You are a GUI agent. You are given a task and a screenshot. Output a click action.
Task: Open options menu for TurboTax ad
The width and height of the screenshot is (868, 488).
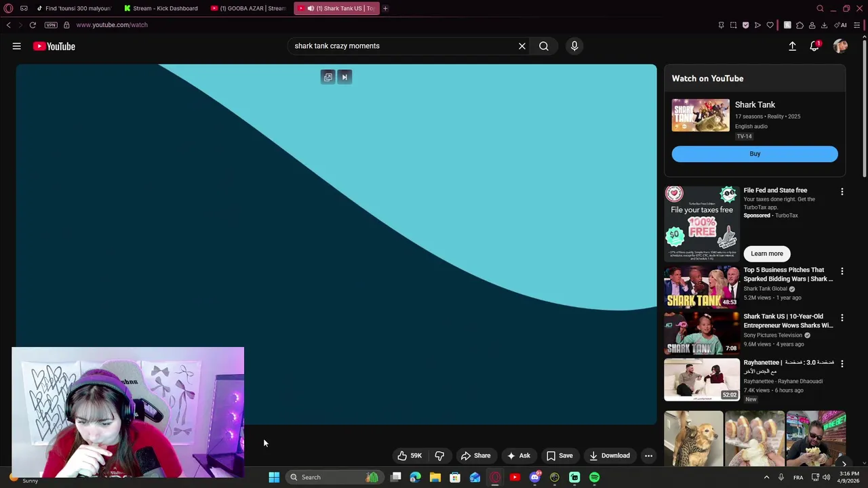click(842, 192)
